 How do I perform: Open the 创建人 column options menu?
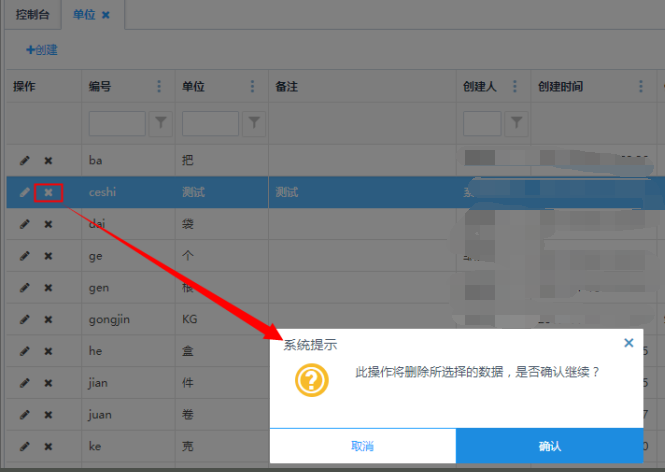pyautogui.click(x=515, y=87)
